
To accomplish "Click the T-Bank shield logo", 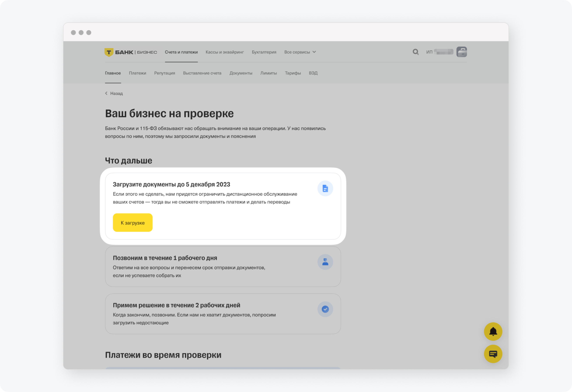I will coord(108,52).
